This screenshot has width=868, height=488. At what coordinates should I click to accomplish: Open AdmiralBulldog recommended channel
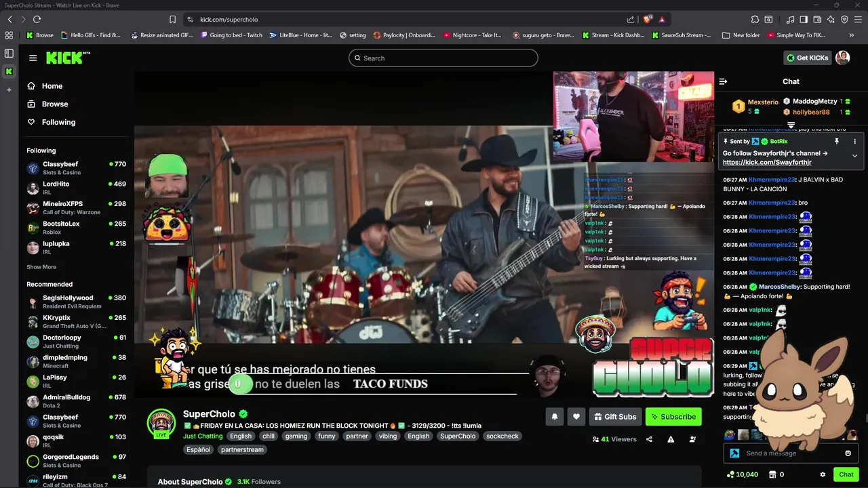tap(77, 401)
